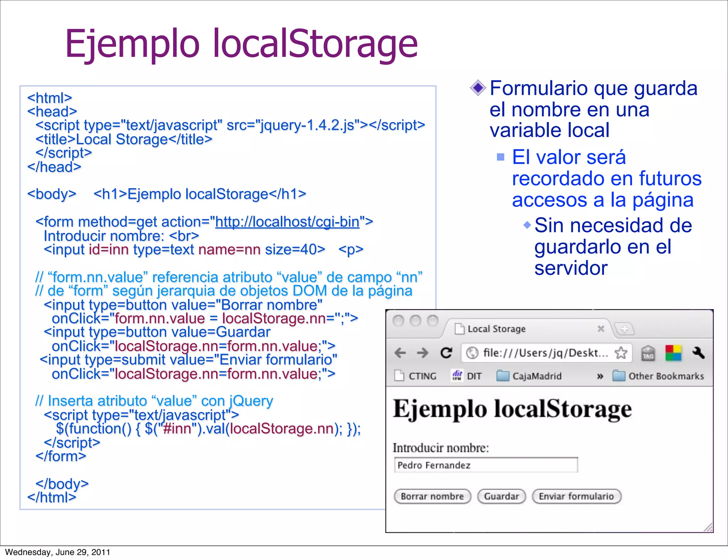Click the third zoom window button
The width and height of the screenshot is (728, 560).
(432, 321)
